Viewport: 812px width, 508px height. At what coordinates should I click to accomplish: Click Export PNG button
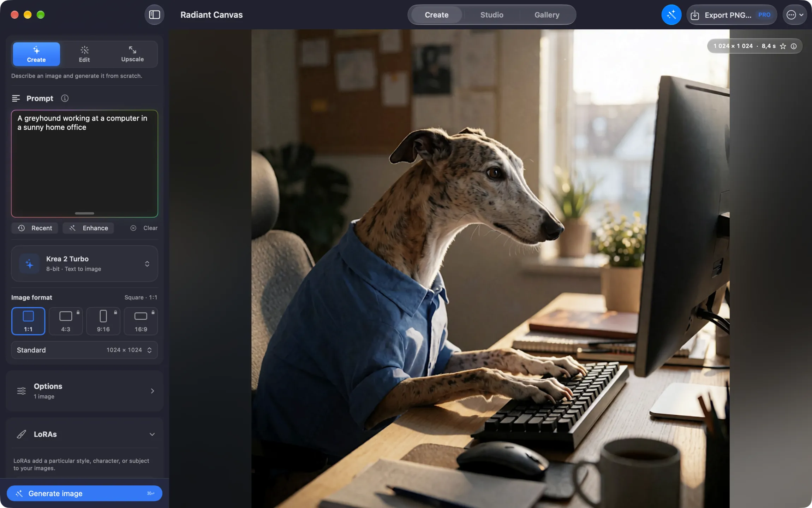click(x=731, y=15)
